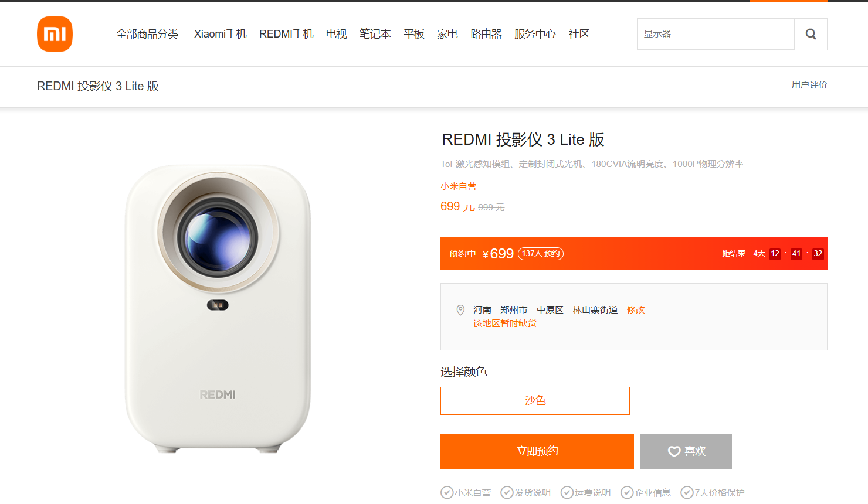Image resolution: width=868 pixels, height=504 pixels.
Task: Open the 全部商品分类 menu
Action: click(147, 34)
